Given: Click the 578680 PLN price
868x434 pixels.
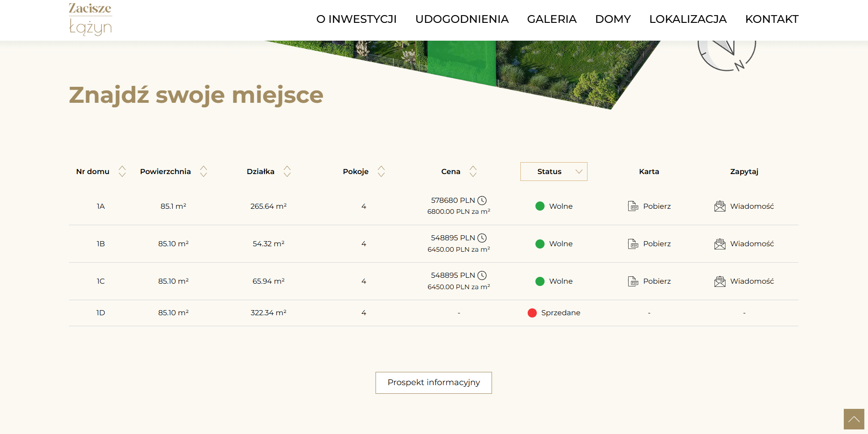Looking at the screenshot, I should point(453,201).
